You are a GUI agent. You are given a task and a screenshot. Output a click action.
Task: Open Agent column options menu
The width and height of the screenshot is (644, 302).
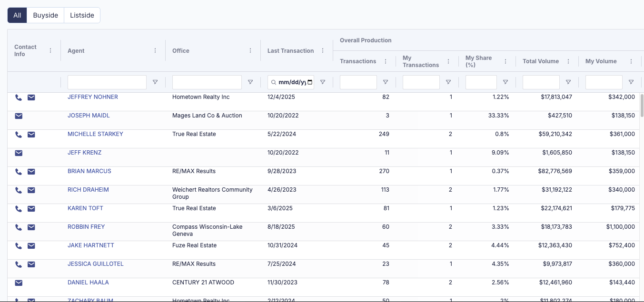tap(155, 50)
